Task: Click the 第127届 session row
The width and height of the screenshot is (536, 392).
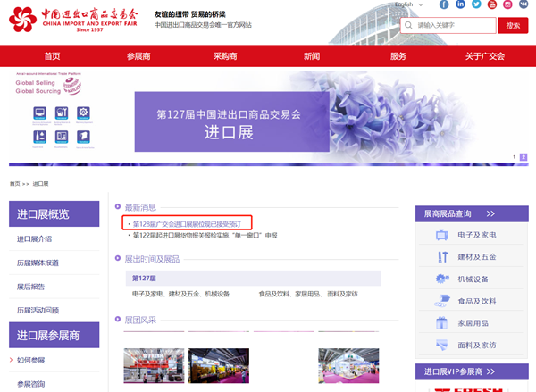Action: click(x=254, y=279)
